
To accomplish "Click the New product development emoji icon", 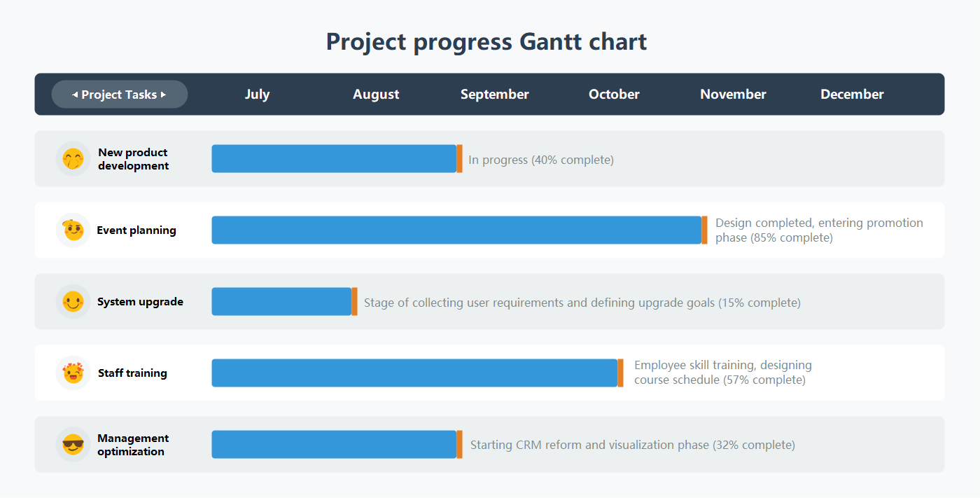I will [73, 159].
